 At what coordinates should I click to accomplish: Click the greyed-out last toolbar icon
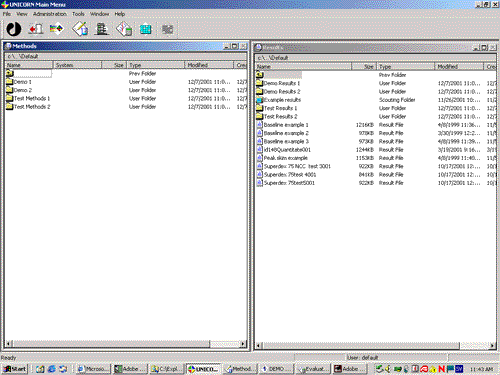pos(167,29)
